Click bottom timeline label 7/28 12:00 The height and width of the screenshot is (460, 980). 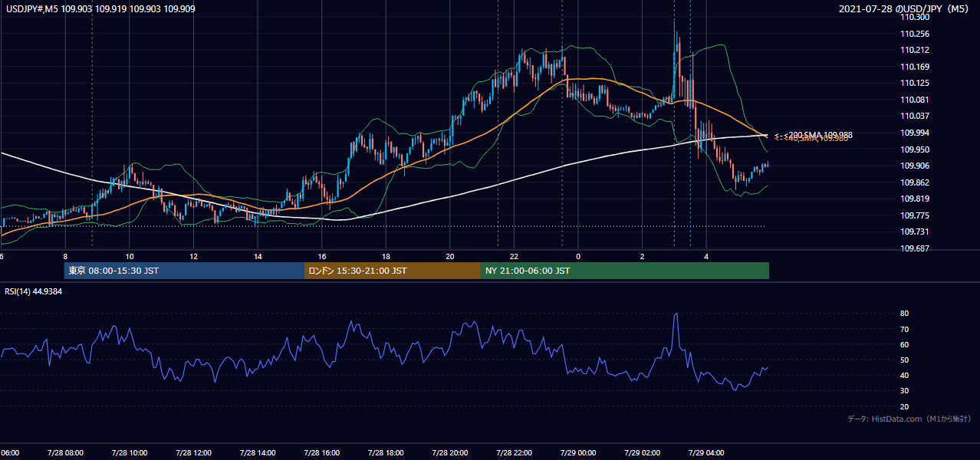[x=193, y=452]
